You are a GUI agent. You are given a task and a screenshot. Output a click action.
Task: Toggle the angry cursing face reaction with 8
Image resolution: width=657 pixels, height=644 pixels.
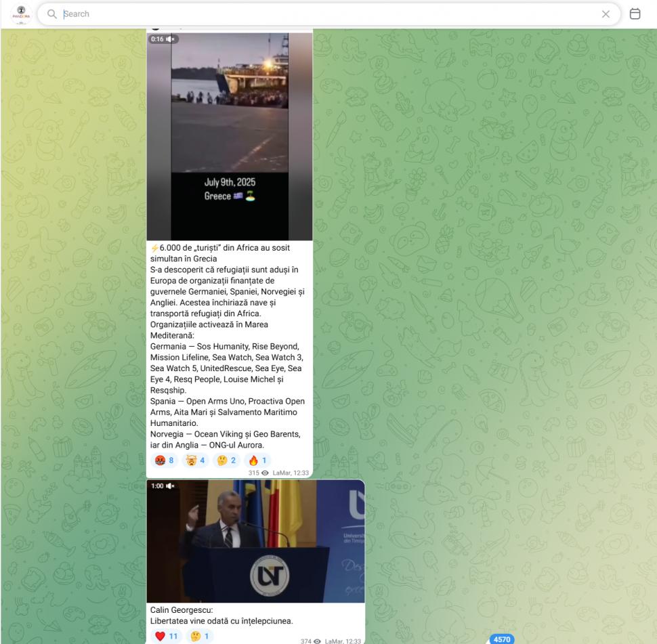167,461
